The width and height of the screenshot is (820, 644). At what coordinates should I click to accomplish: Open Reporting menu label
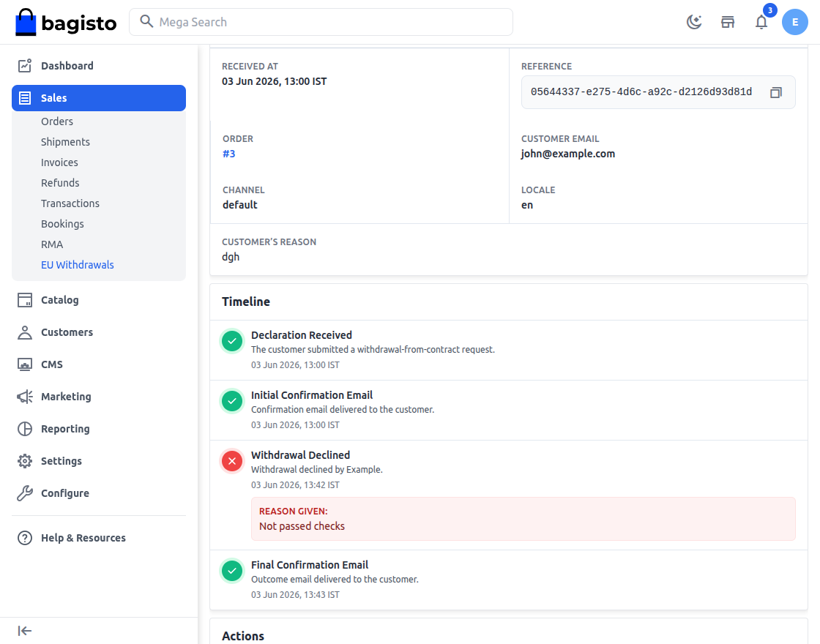(65, 429)
